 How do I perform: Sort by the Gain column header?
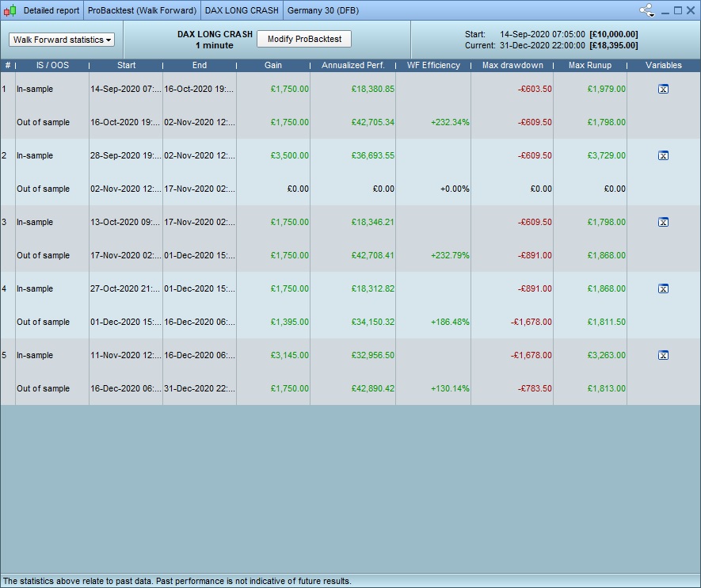pyautogui.click(x=272, y=65)
